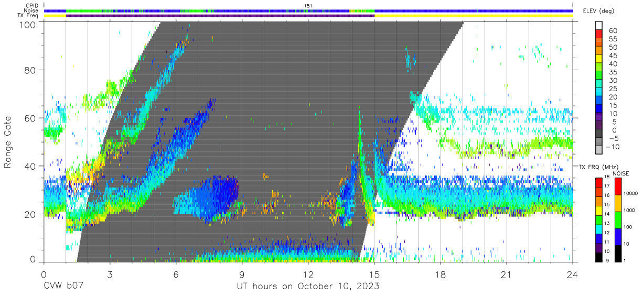Pick the white top swatch of the ELEV scale
This screenshot has height=297, width=644.
599,26
